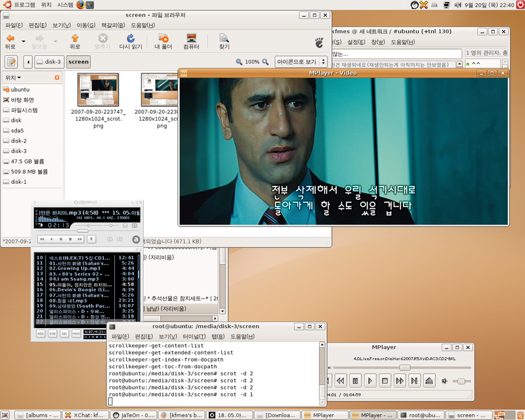Pause the MPlayer video

tap(355, 381)
